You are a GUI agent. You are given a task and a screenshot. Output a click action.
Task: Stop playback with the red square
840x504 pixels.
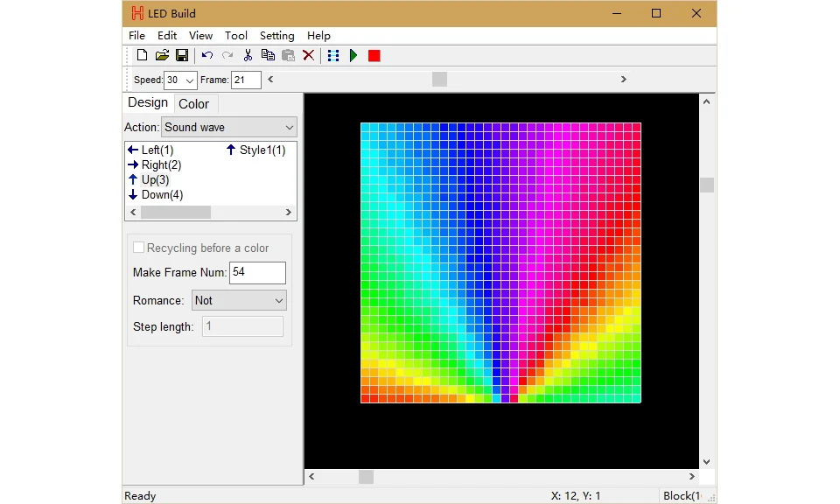tap(374, 56)
